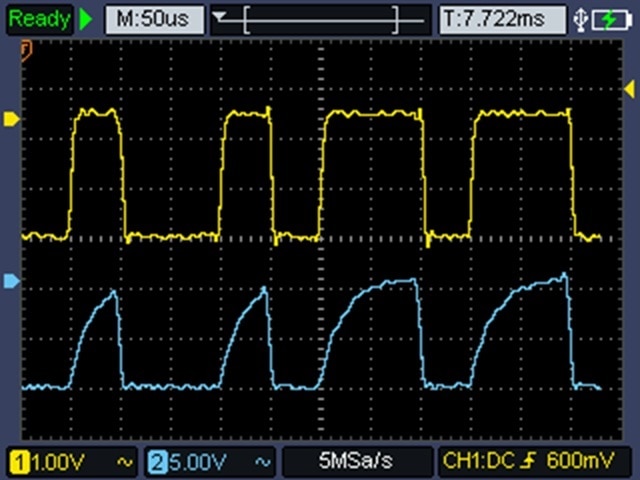Click the blue CH2 ground marker
Screen dimensions: 640x480
(11, 281)
